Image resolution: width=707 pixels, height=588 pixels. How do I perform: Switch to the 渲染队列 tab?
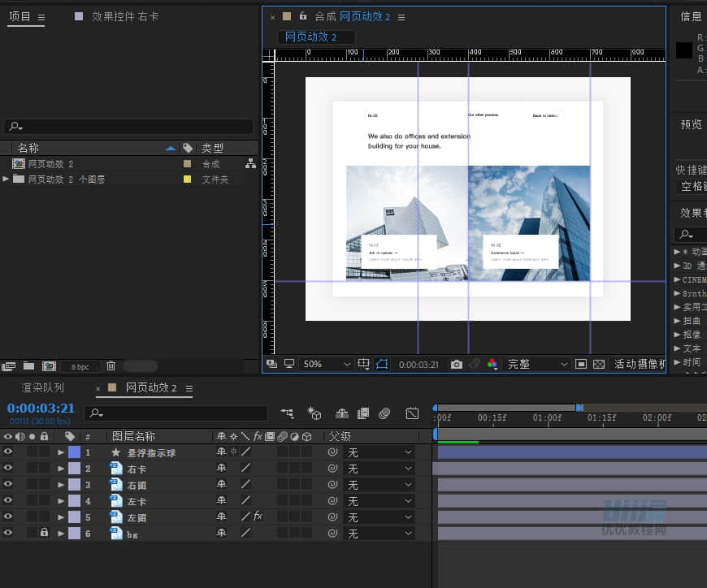[42, 388]
